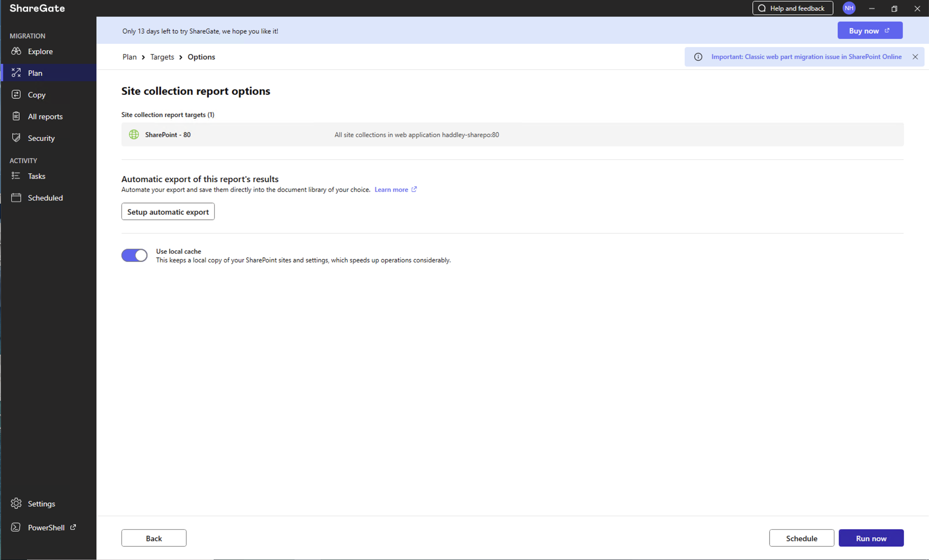Select the Plan icon in sidebar
This screenshot has width=929, height=560.
(x=16, y=73)
